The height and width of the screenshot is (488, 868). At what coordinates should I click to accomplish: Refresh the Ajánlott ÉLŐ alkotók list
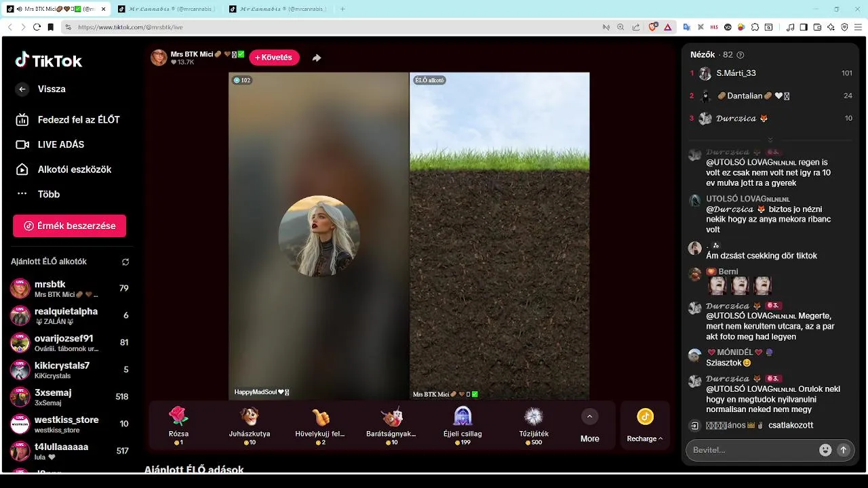click(125, 262)
